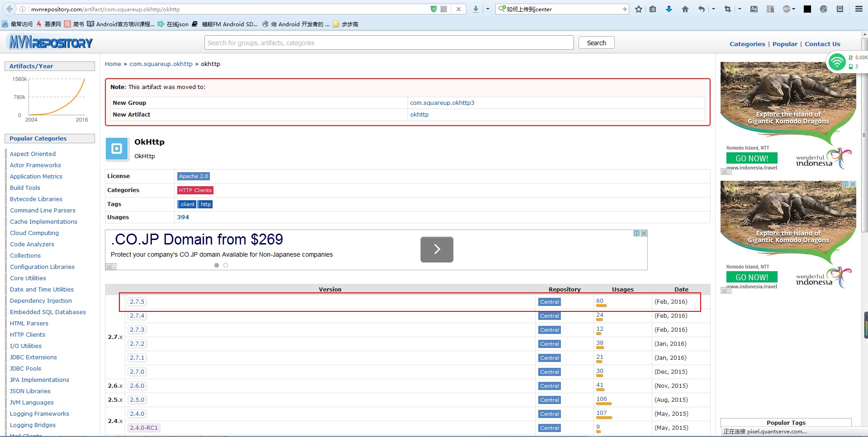Open the AdChoices info icon on .CO.JP ad

coord(636,233)
